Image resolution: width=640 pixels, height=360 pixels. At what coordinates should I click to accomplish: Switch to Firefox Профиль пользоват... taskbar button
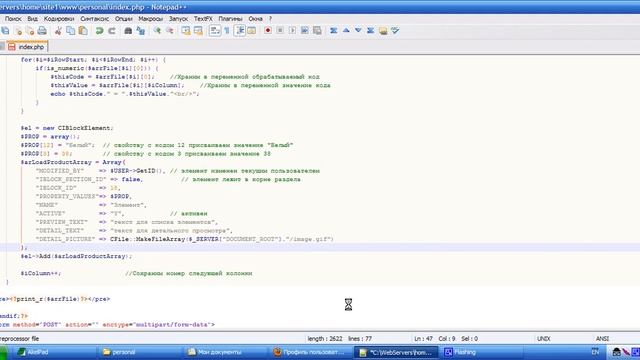(x=311, y=352)
